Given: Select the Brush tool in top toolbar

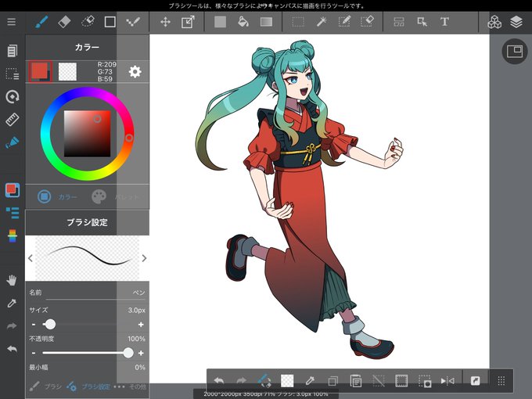Looking at the screenshot, I should pos(41,22).
